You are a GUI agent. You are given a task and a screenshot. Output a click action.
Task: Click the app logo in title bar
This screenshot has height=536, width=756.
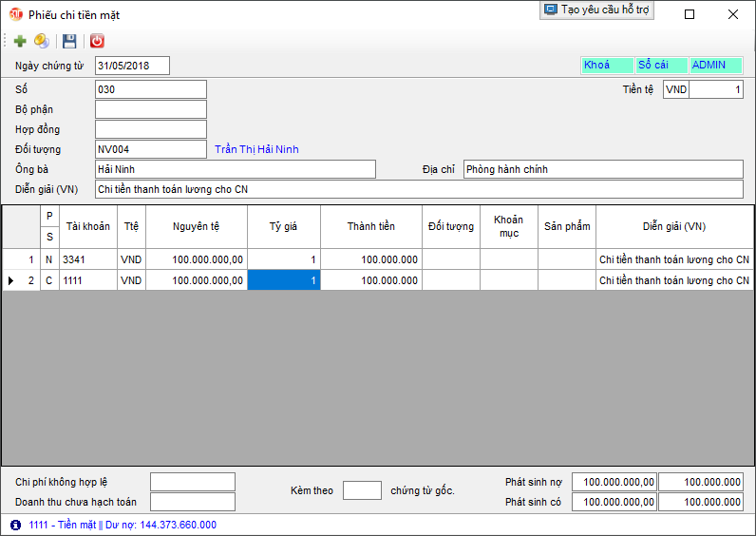tap(15, 14)
